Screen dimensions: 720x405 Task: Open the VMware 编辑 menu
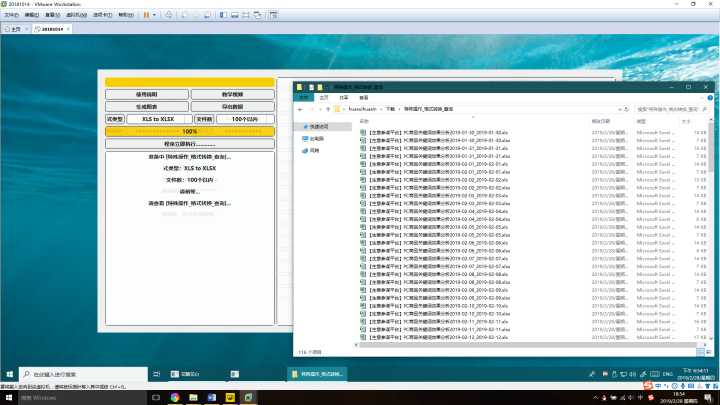pyautogui.click(x=32, y=15)
